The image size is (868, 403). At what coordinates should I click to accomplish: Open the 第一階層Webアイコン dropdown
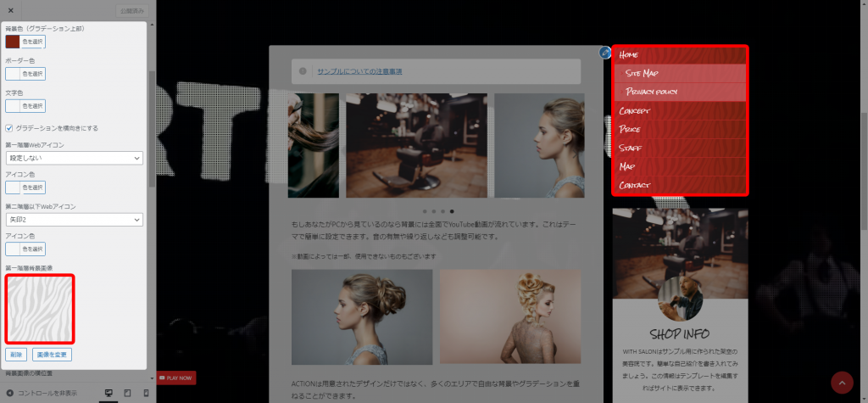pyautogui.click(x=74, y=158)
